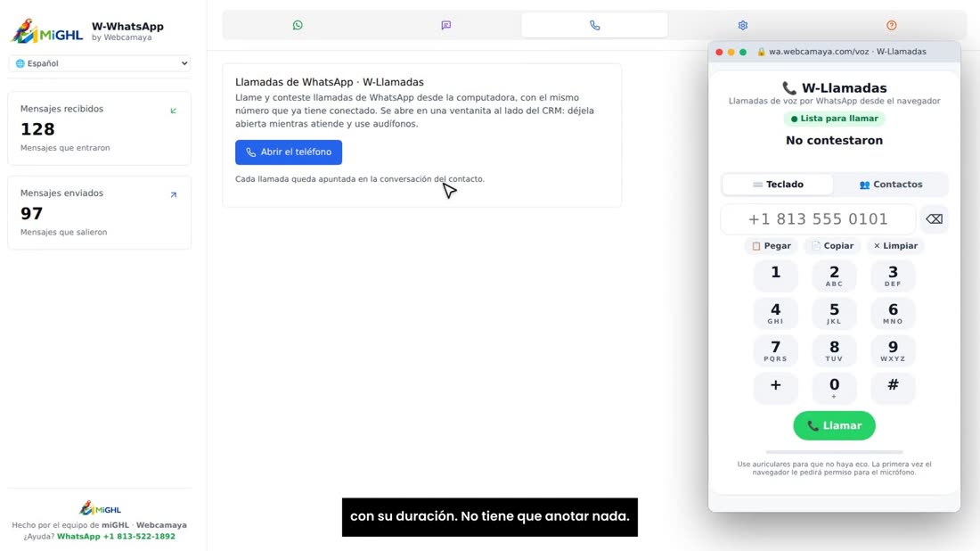Dial digit 2 ABC on the keypad
The height and width of the screenshot is (551, 980).
point(835,275)
